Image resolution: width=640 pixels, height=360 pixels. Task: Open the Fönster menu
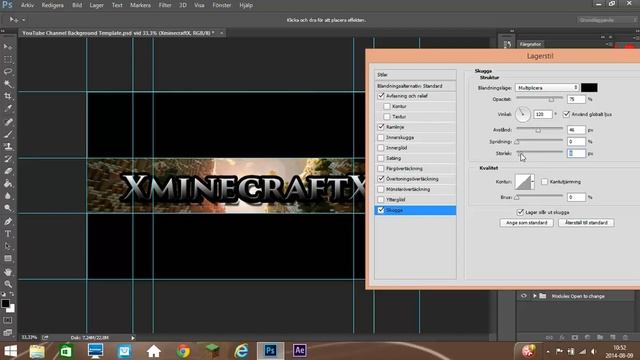222,5
